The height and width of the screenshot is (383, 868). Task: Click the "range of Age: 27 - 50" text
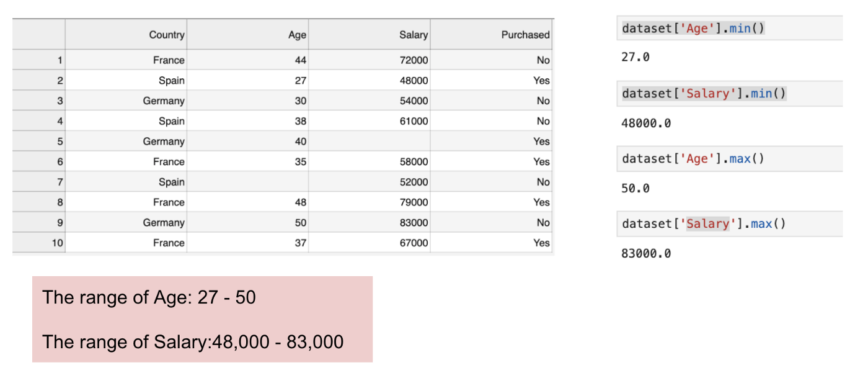pos(149,297)
